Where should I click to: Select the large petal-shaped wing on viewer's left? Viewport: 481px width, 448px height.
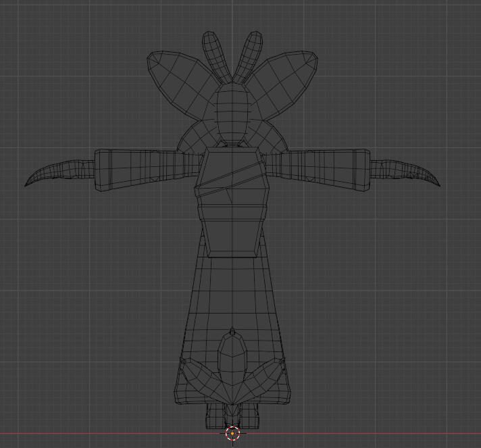click(x=181, y=84)
